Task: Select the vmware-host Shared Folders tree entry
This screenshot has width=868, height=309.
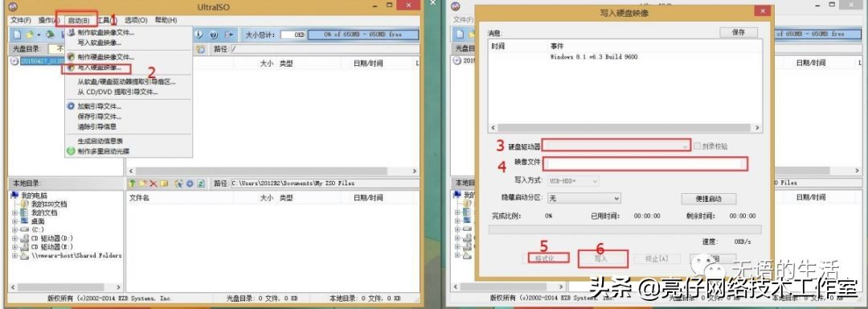Action: 76,256
